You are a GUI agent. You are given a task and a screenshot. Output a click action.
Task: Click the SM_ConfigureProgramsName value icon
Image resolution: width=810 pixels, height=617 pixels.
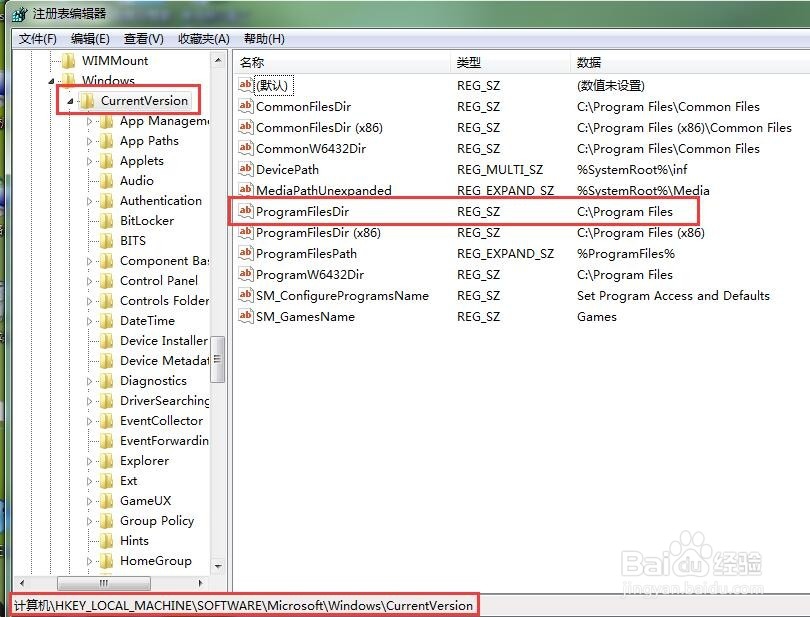coord(245,295)
